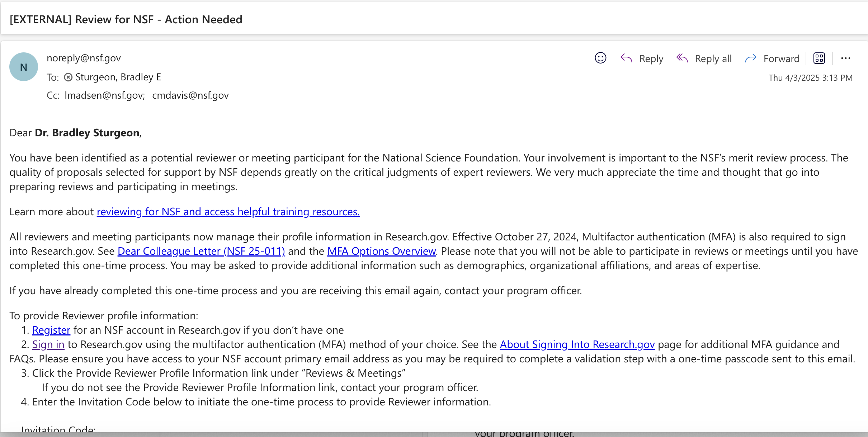Image resolution: width=868 pixels, height=437 pixels.
Task: Click the email subject line heading
Action: [x=126, y=19]
